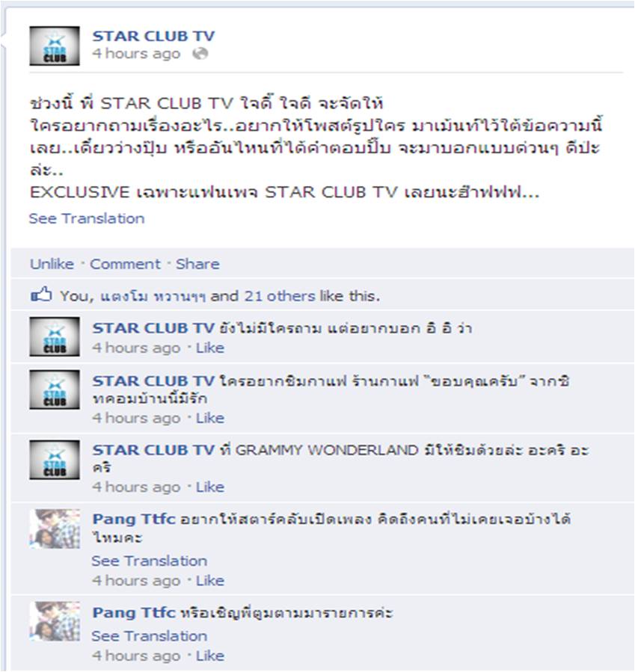
Task: Expand See Translation under main post
Action: tap(87, 218)
